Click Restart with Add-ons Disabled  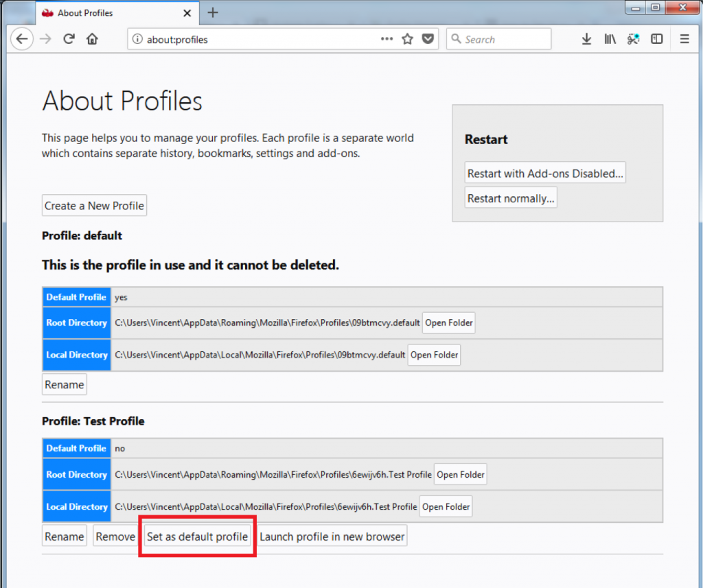click(x=544, y=172)
